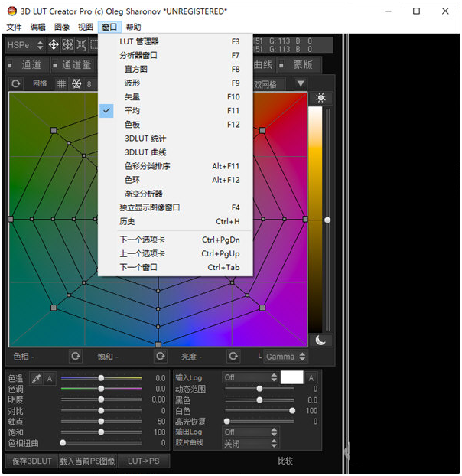Open LUT 管理器 from the menu
Screen dimensions: 462x476
click(x=140, y=41)
